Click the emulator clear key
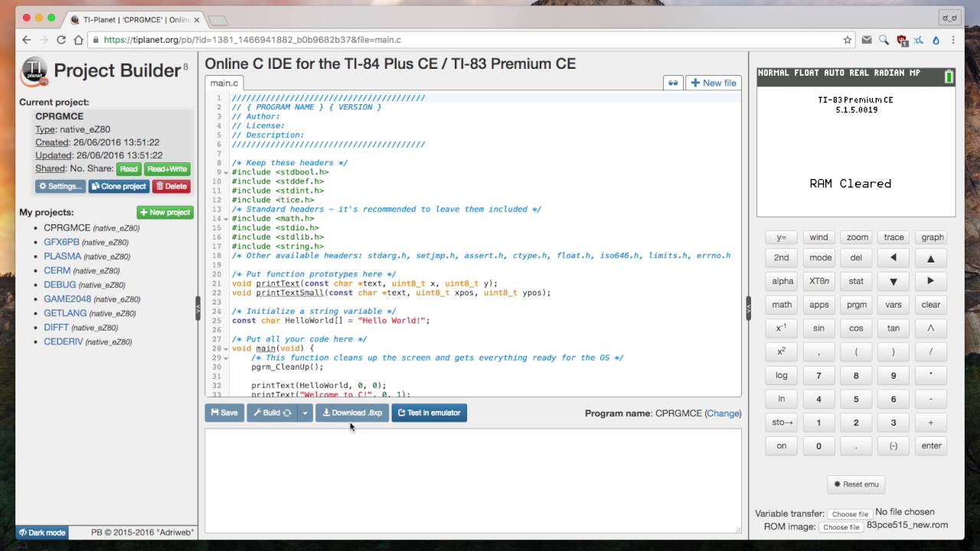The width and height of the screenshot is (980, 551). [x=931, y=305]
